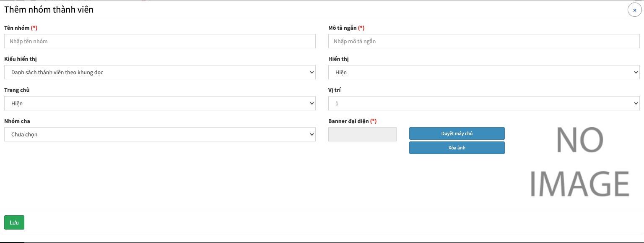
Task: Open the Nhóm cha dropdown
Action: (x=160, y=134)
